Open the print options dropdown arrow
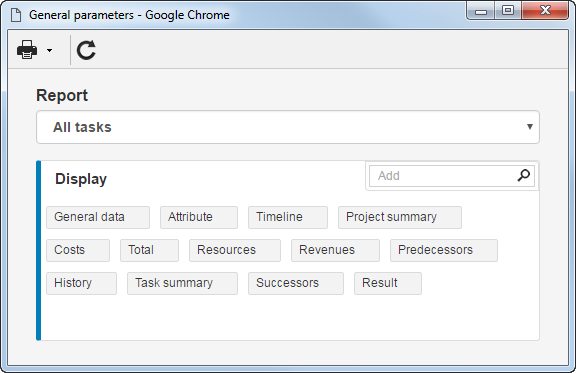This screenshot has width=576, height=373. [x=50, y=50]
